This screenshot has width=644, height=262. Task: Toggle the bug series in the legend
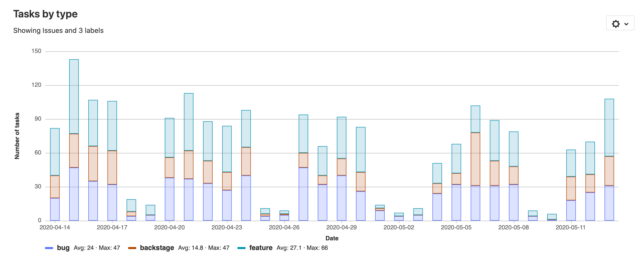tap(63, 248)
